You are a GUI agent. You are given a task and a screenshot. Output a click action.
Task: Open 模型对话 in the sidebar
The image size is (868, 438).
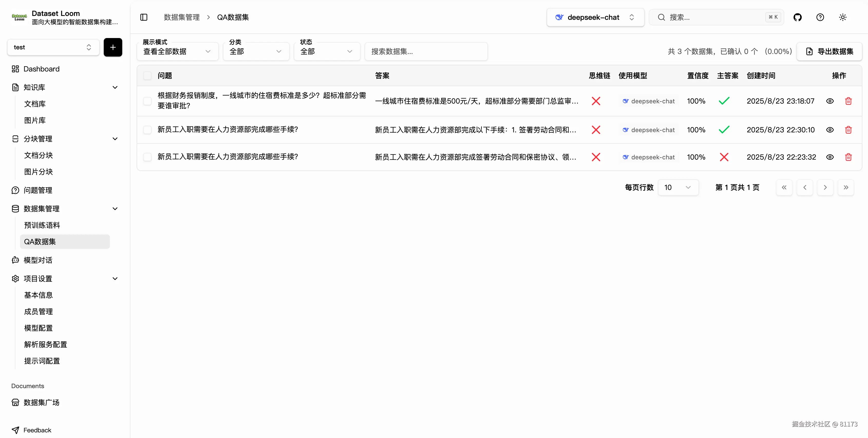pyautogui.click(x=38, y=260)
